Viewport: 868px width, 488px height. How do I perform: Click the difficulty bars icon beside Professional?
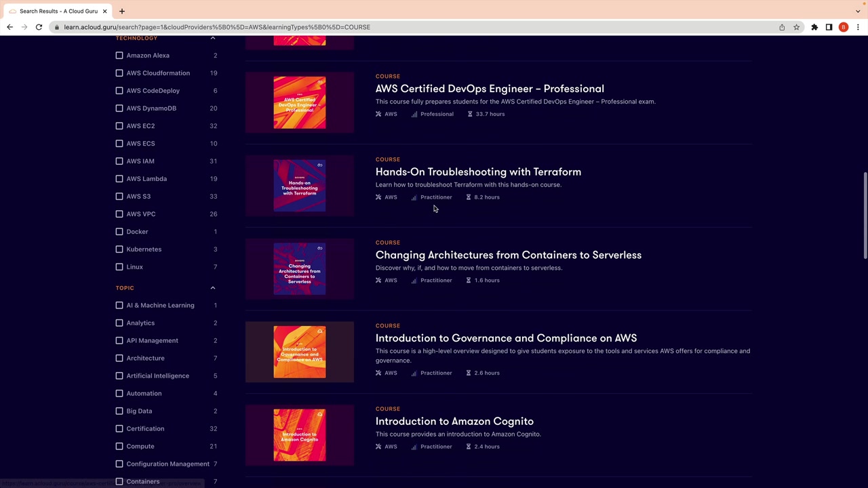click(414, 114)
